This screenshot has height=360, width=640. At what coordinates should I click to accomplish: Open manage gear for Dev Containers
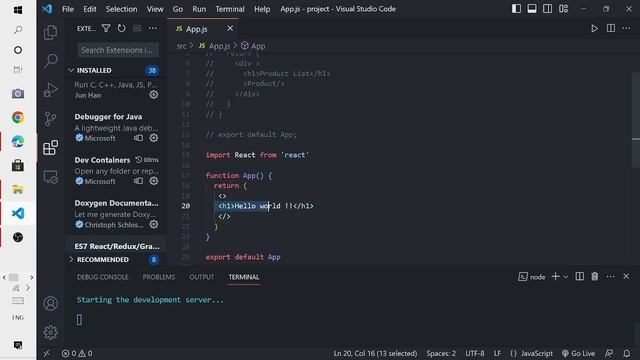point(153,181)
